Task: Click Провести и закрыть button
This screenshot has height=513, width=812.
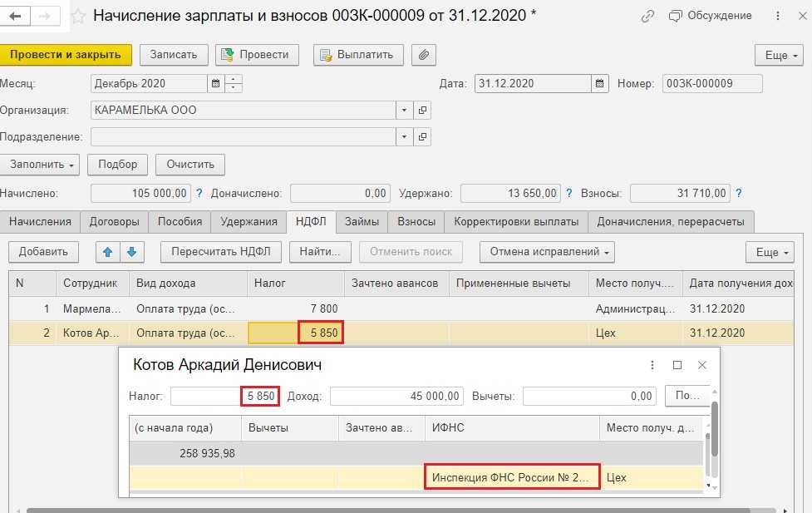Action: click(66, 55)
